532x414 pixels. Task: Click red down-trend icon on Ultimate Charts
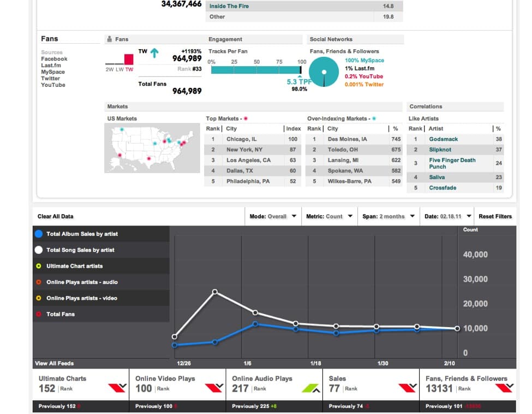[117, 388]
